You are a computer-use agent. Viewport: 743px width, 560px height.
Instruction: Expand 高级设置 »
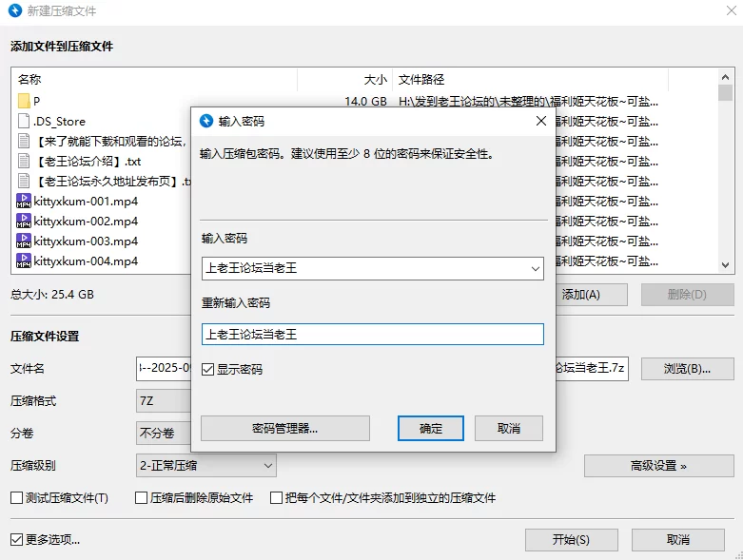(659, 466)
